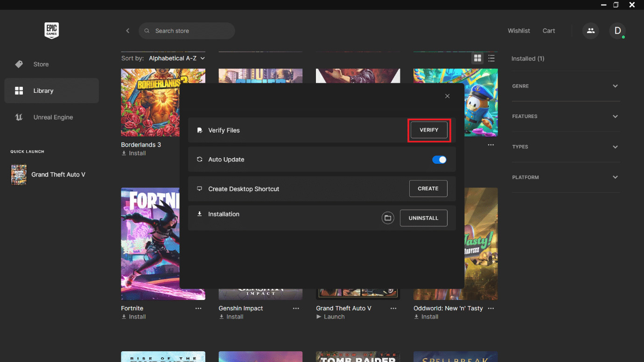Create a desktop shortcut for the game
This screenshot has height=362, width=644.
click(x=428, y=188)
